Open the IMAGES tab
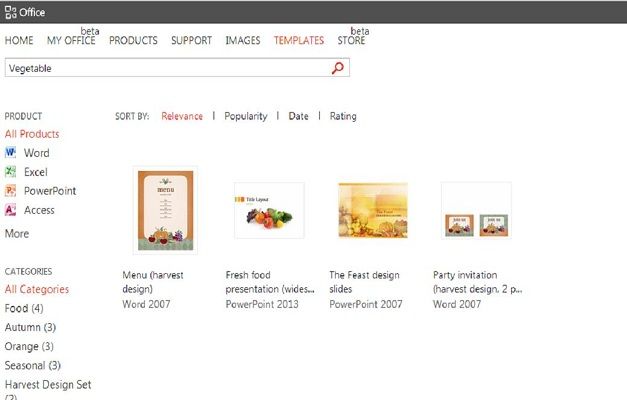 pyautogui.click(x=243, y=40)
